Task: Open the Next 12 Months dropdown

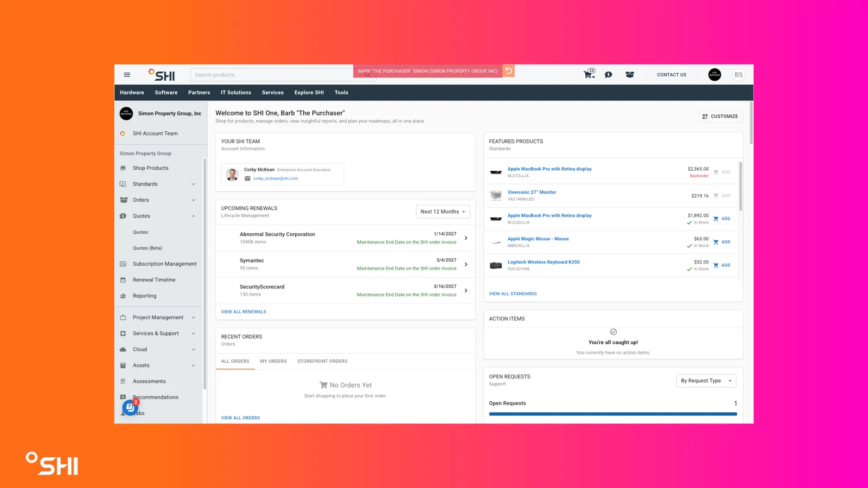Action: tap(443, 212)
